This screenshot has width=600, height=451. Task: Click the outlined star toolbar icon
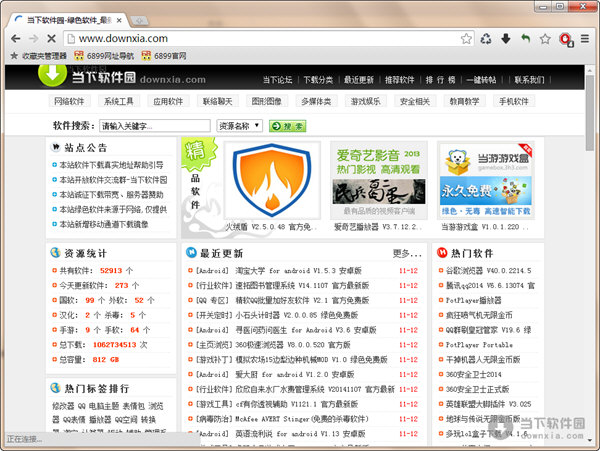click(x=545, y=39)
